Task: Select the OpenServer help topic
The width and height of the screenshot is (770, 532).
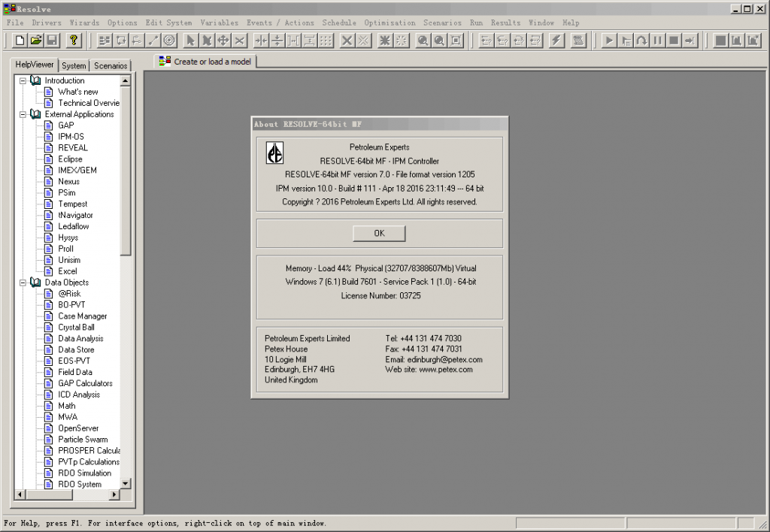Action: (x=78, y=428)
